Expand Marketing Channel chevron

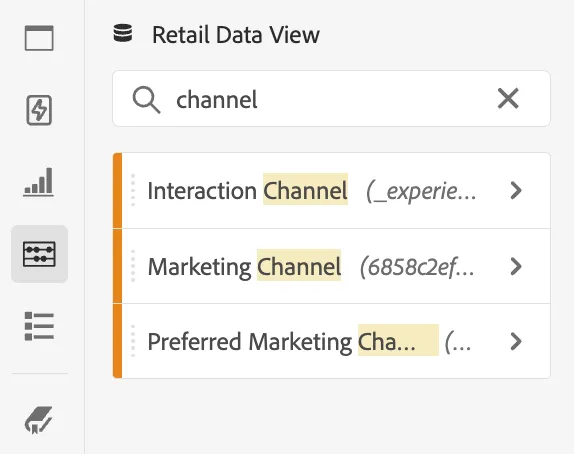[x=516, y=266]
